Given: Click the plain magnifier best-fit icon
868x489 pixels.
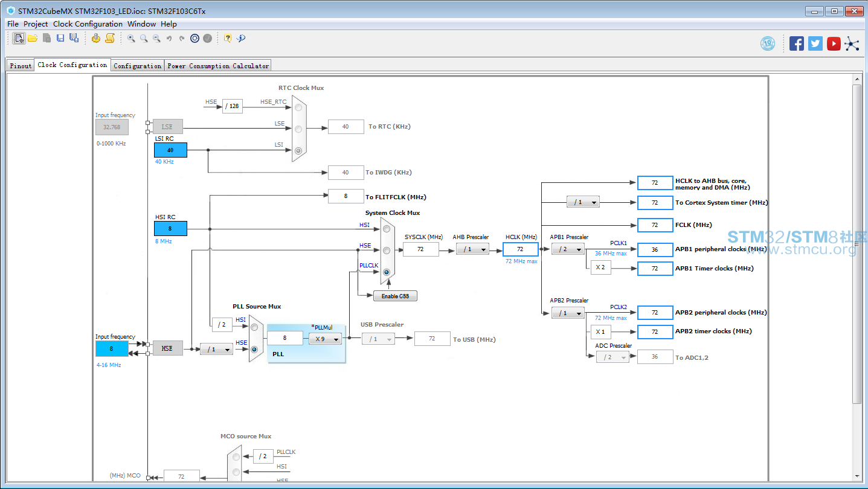Looking at the screenshot, I should click(x=144, y=38).
